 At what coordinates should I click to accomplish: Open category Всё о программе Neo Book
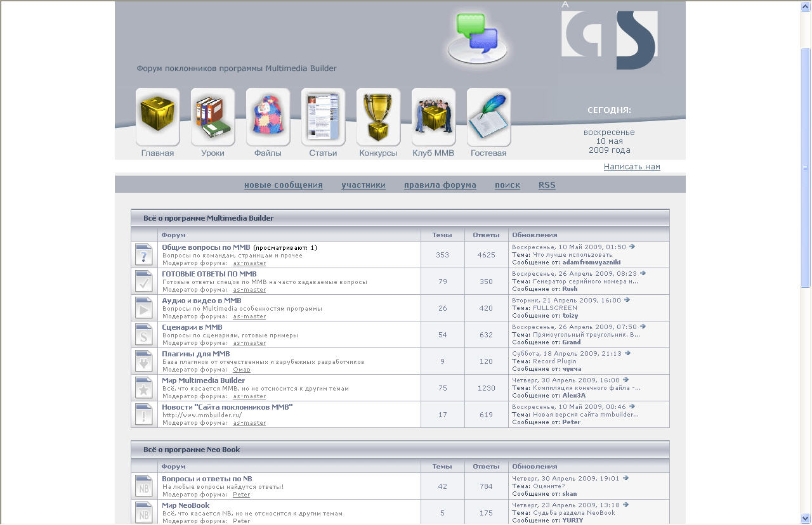(x=192, y=450)
